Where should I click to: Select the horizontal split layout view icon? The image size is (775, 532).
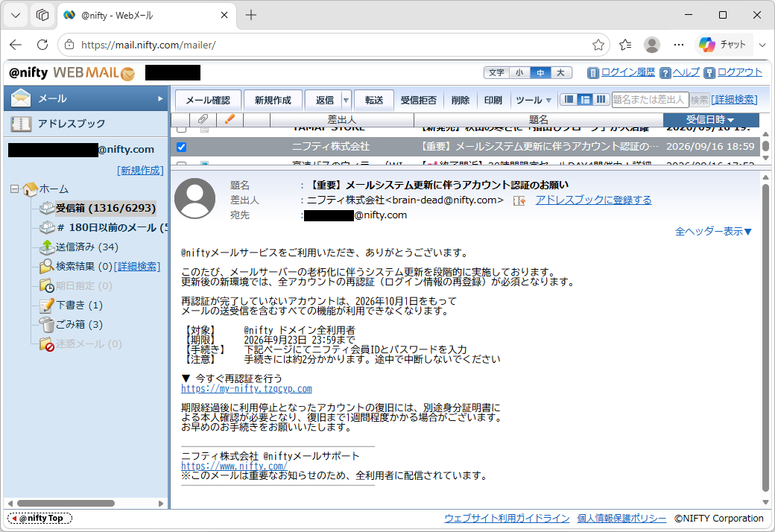coord(585,99)
